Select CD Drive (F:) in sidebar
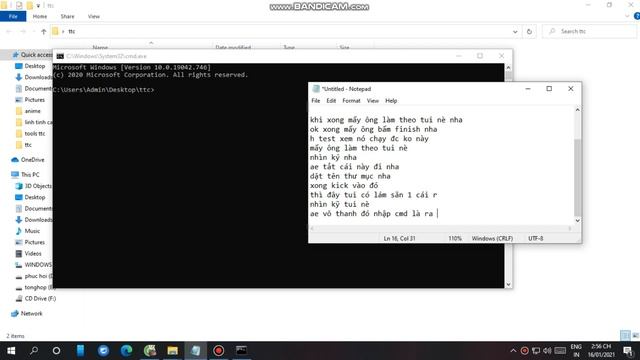Image resolution: width=640 pixels, height=360 pixels. click(36, 298)
